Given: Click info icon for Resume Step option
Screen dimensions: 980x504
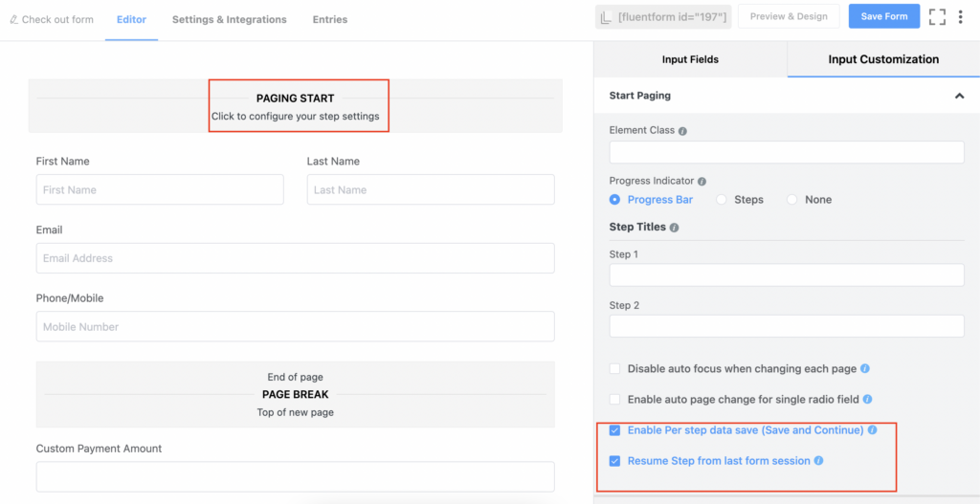Looking at the screenshot, I should pos(818,461).
